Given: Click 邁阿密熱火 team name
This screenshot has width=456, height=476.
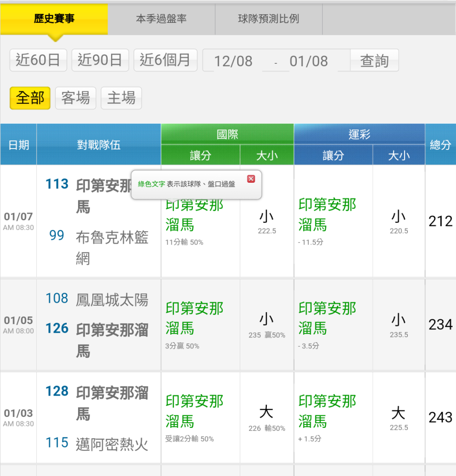Looking at the screenshot, I should click(112, 445).
